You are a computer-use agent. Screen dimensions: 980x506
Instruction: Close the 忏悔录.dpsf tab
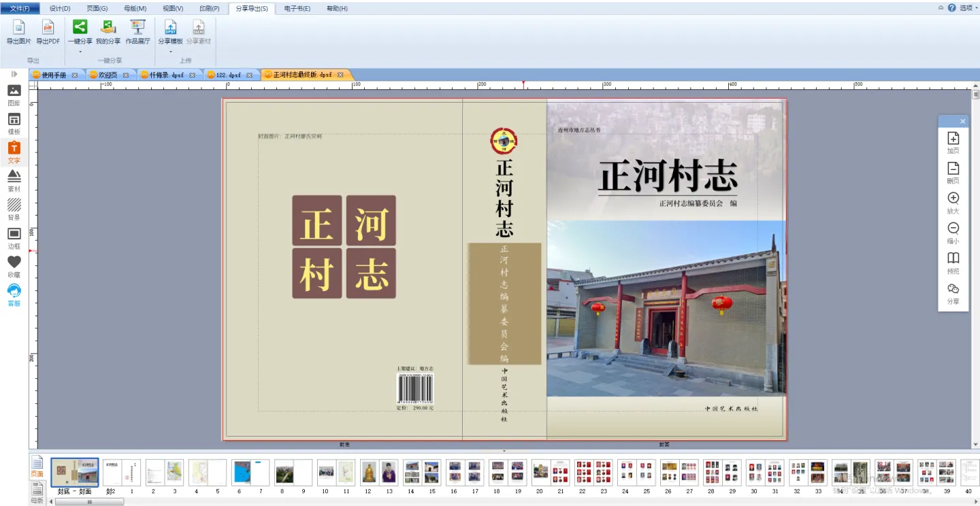click(x=193, y=75)
